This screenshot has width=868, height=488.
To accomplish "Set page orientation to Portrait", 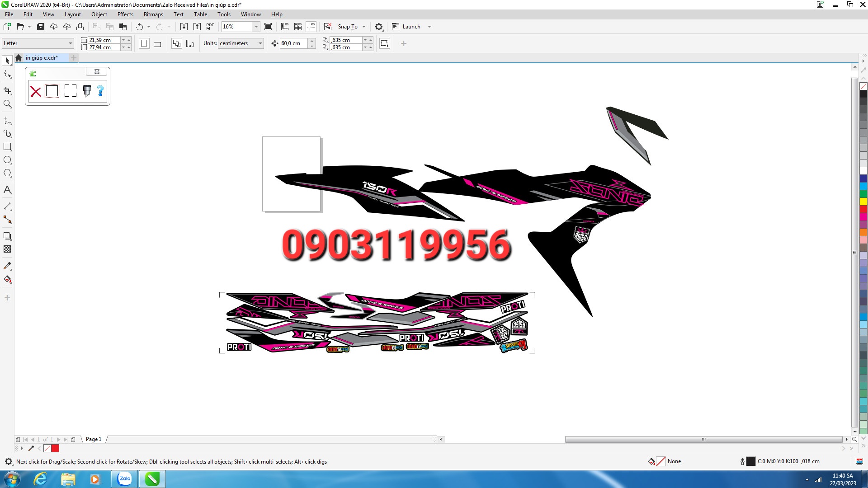I will point(144,43).
